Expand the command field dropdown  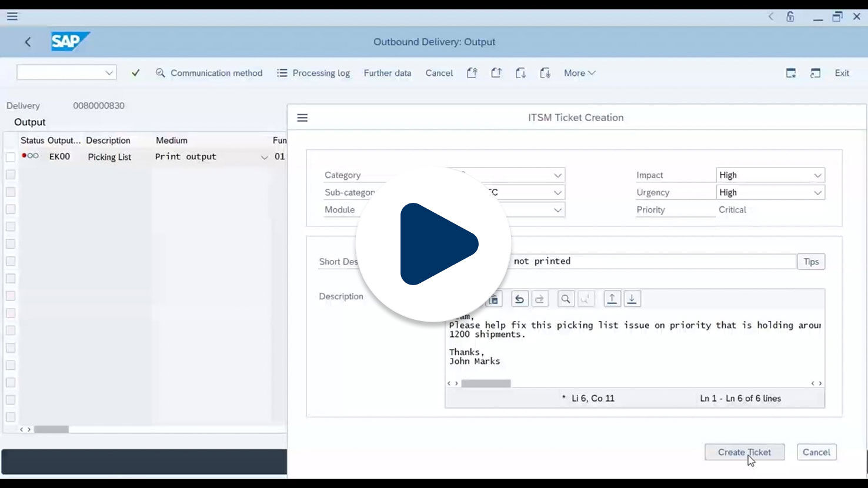click(109, 73)
